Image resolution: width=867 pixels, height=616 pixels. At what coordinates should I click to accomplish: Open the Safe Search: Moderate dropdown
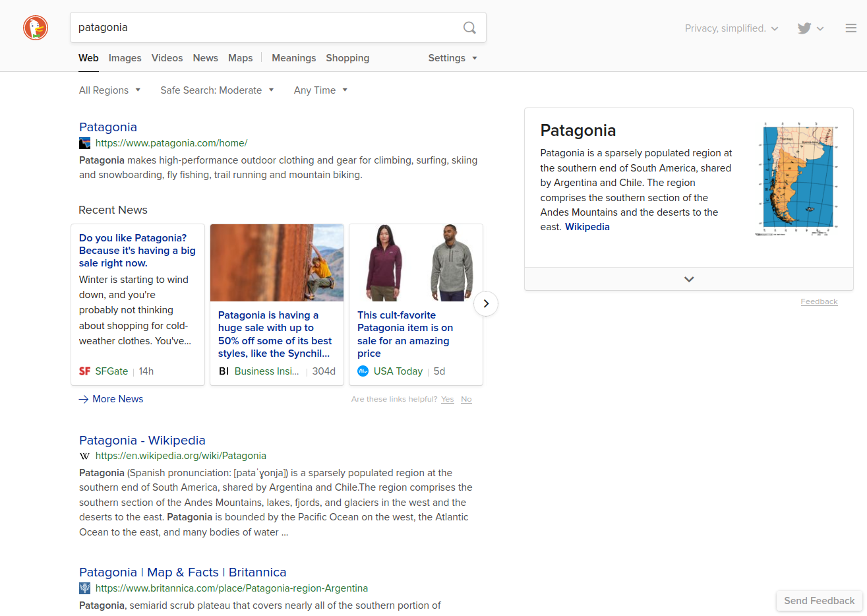coord(217,90)
